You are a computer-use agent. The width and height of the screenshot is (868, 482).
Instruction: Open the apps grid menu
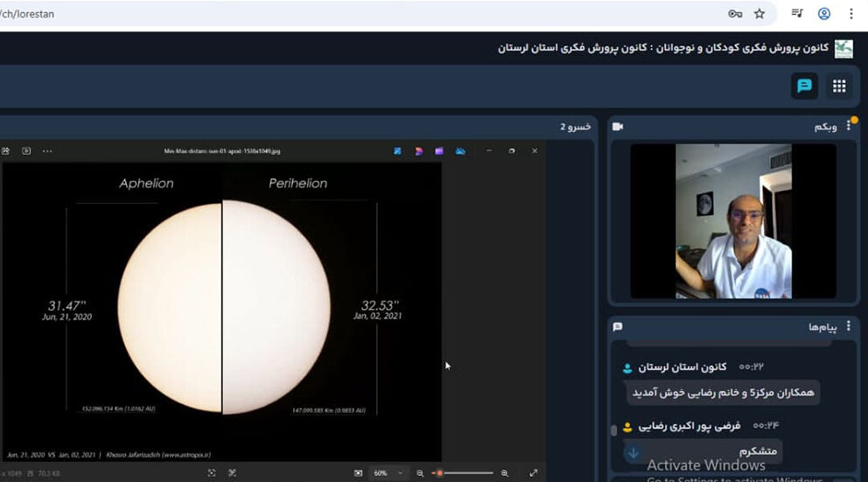tap(838, 86)
